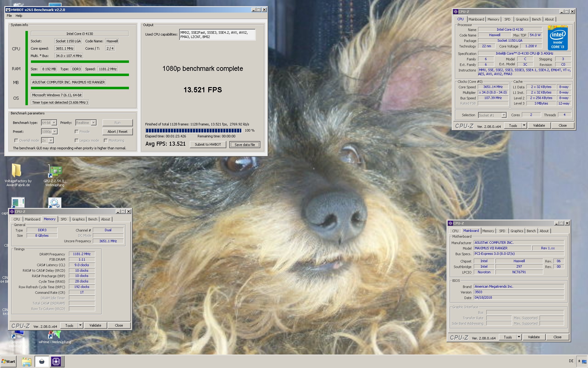The height and width of the screenshot is (368, 588).
Task: Open the Help menu in HWBOT x265
Action: 19,16
